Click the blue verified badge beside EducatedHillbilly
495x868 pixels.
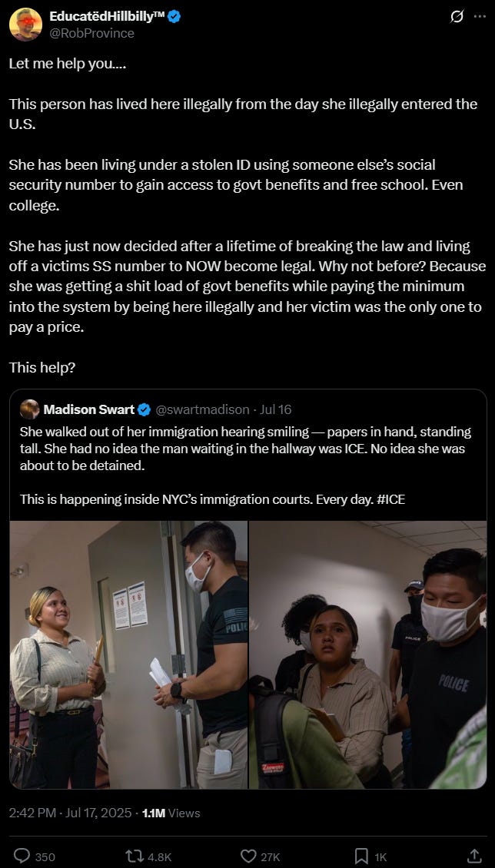point(174,17)
